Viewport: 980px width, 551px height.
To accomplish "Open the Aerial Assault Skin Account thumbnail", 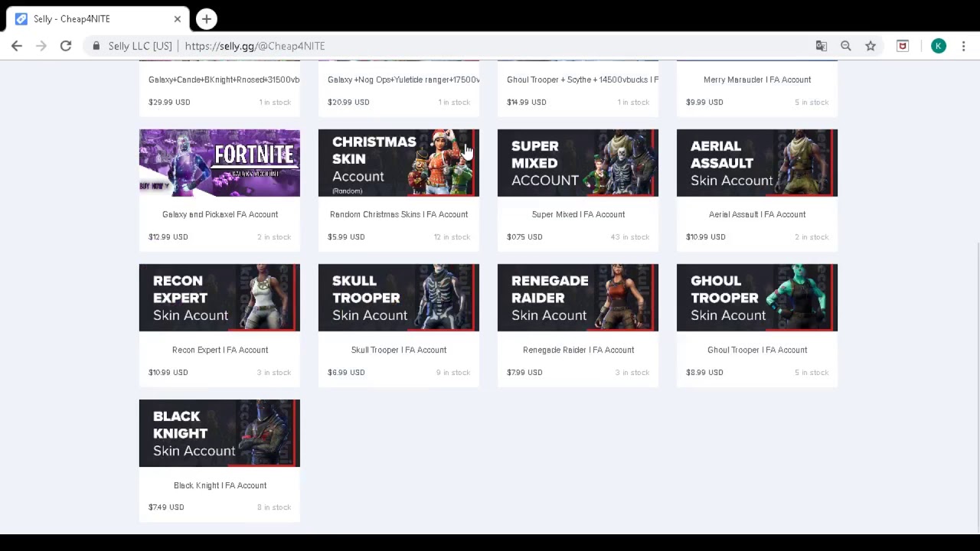I will click(x=757, y=163).
